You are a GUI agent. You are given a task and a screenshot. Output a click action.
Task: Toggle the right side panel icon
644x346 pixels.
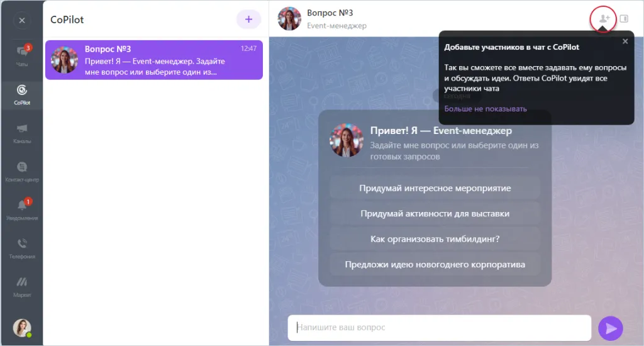(624, 19)
